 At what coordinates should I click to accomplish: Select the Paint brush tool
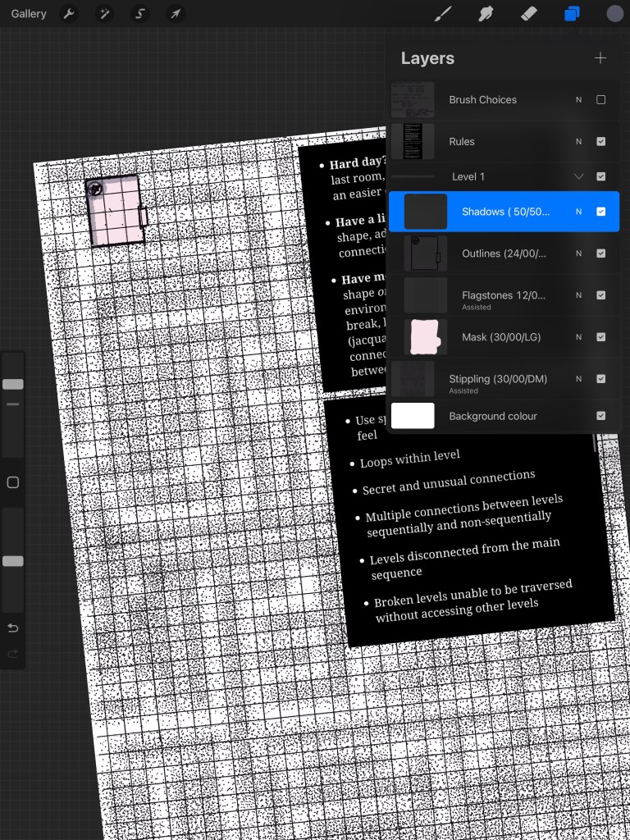pyautogui.click(x=443, y=14)
